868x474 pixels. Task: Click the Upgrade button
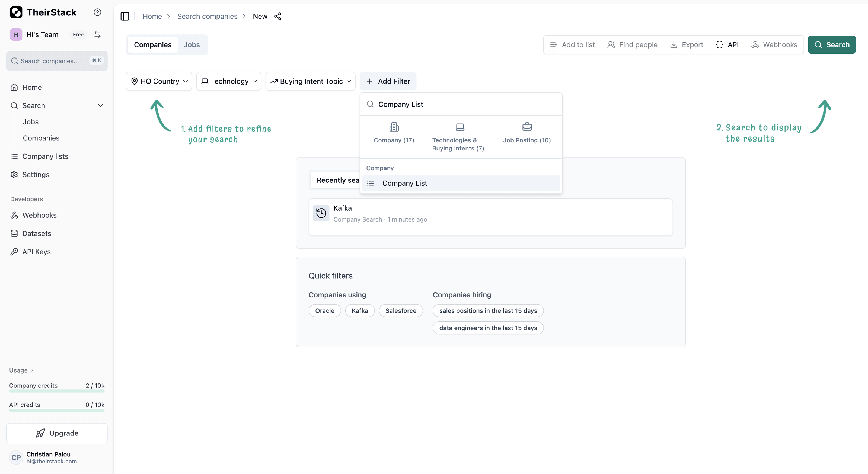pyautogui.click(x=57, y=433)
